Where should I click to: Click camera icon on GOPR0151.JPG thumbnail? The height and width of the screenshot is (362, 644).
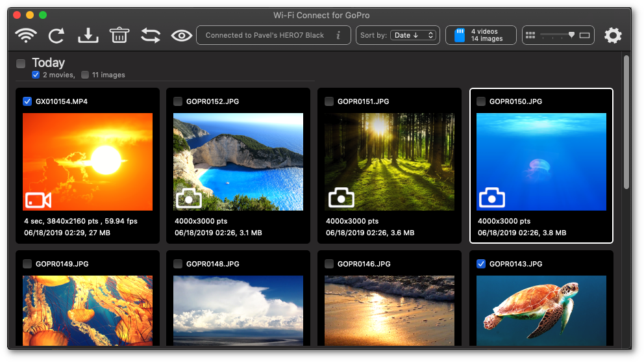[x=341, y=198]
